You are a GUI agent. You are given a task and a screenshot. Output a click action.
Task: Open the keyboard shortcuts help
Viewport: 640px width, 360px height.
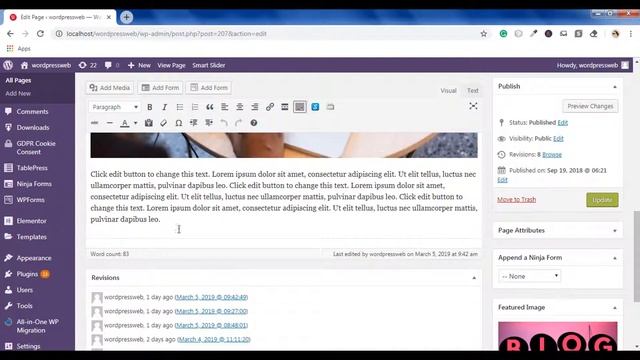tap(253, 123)
